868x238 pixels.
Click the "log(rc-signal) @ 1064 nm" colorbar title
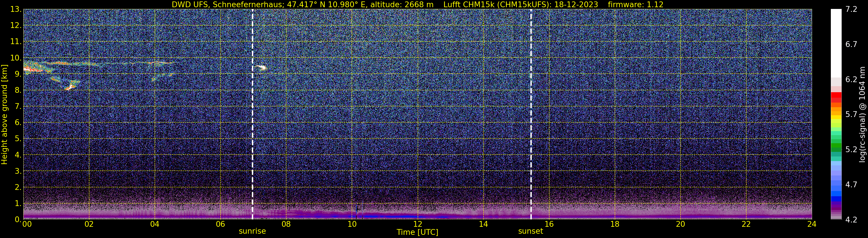point(862,114)
